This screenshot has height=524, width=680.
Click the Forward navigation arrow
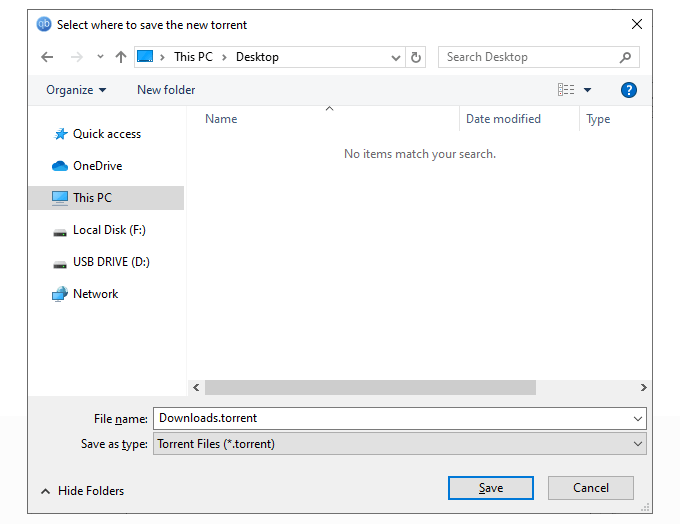point(76,57)
